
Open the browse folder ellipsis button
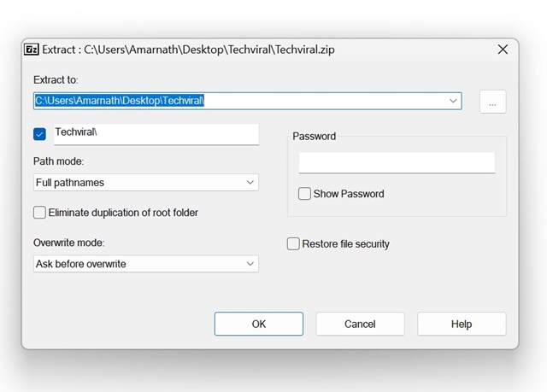[x=492, y=102]
